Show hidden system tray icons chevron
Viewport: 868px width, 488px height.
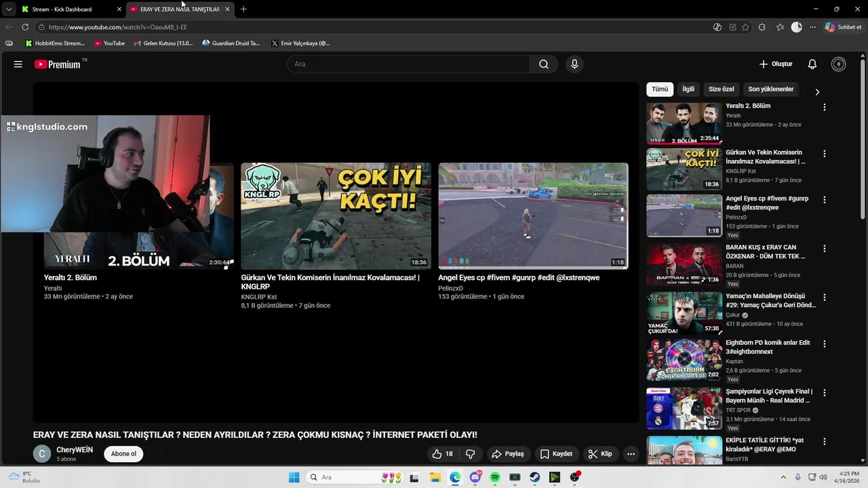(x=783, y=477)
